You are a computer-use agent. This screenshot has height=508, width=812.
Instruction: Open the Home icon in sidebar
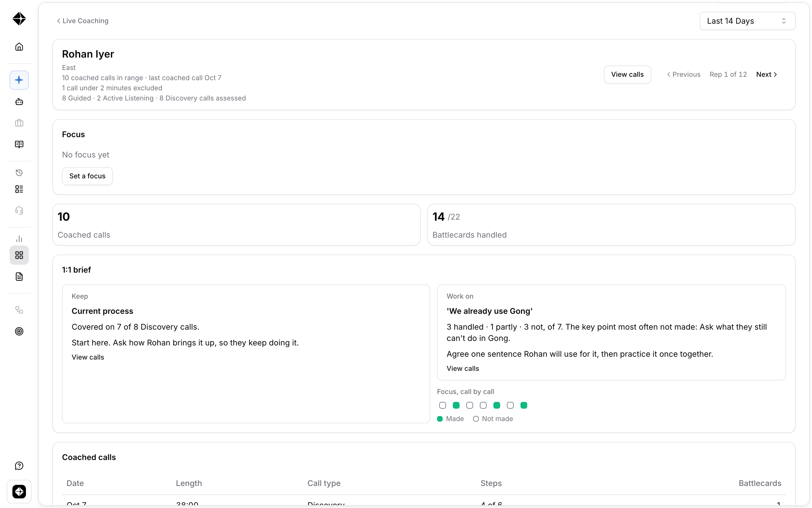(19, 47)
